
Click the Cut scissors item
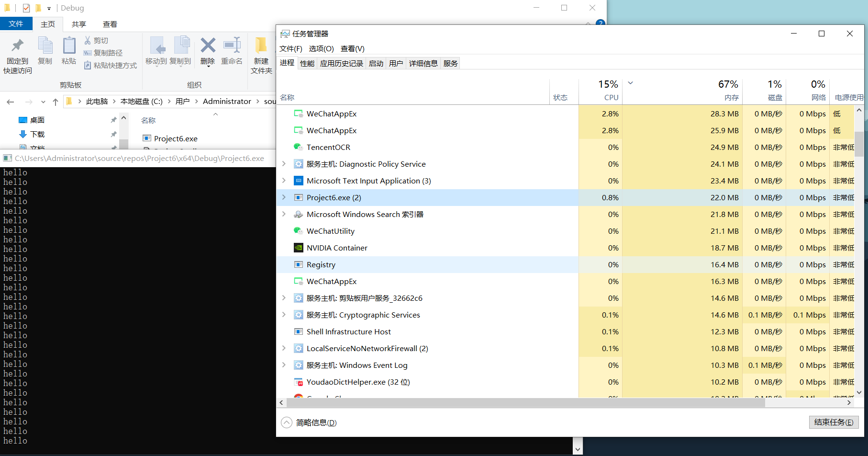point(96,41)
